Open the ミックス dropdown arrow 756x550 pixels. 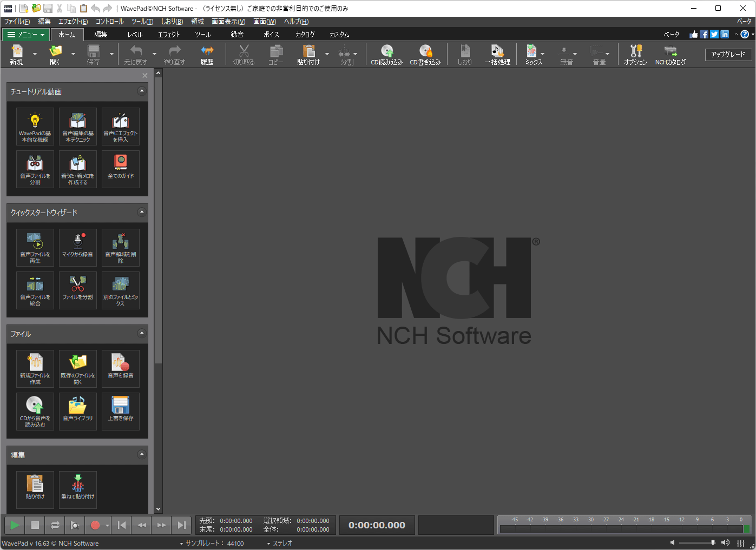542,54
